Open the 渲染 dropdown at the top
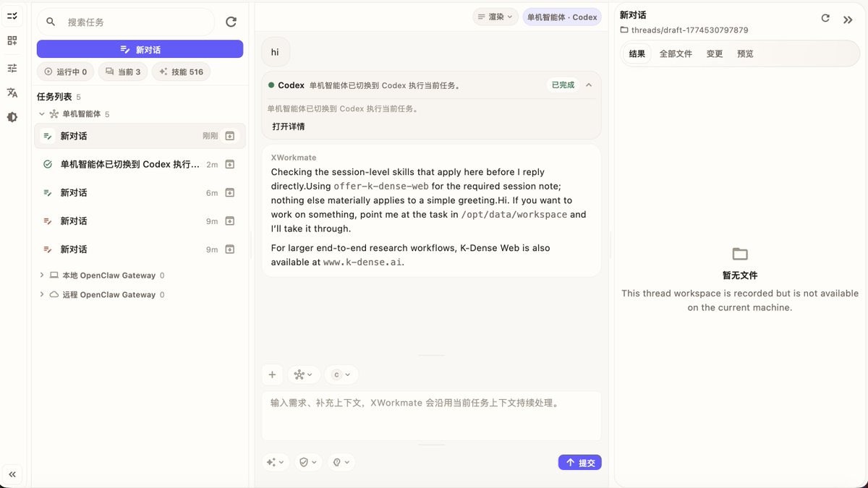This screenshot has height=488, width=868. pos(495,16)
